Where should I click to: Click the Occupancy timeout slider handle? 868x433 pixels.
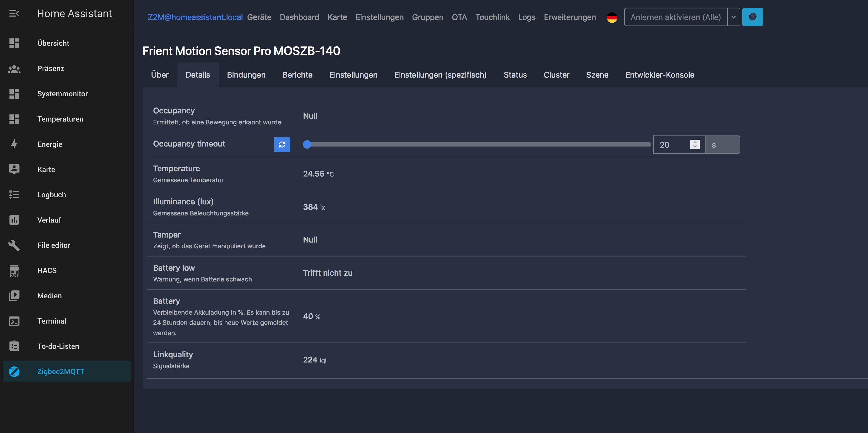pos(307,145)
